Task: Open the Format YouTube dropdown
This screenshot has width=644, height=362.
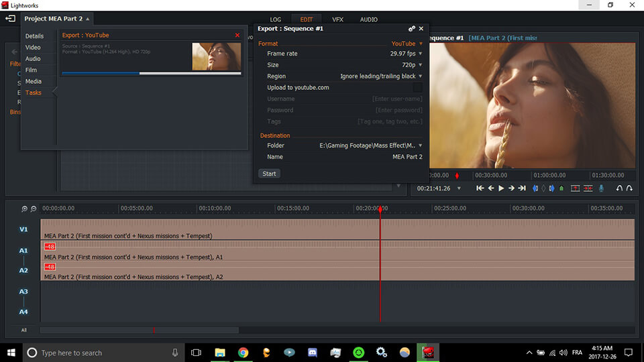Action: click(x=407, y=44)
